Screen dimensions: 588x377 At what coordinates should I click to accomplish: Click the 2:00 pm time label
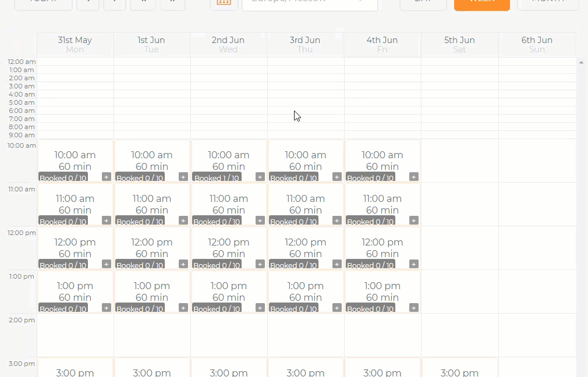(22, 320)
